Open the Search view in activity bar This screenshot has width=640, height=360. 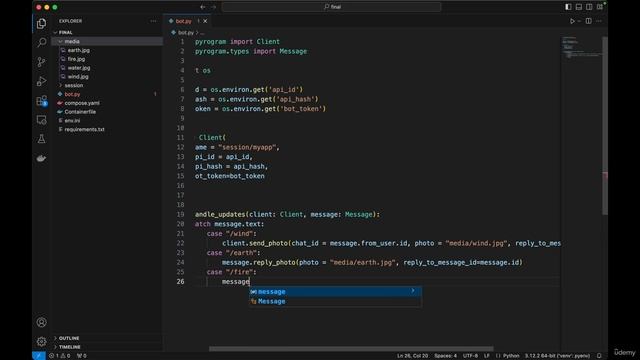[41, 42]
